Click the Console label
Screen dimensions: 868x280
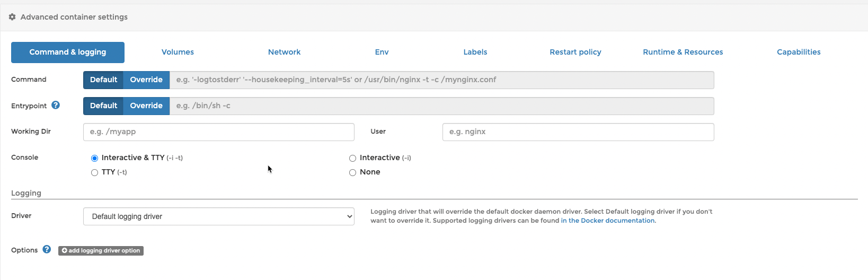24,157
